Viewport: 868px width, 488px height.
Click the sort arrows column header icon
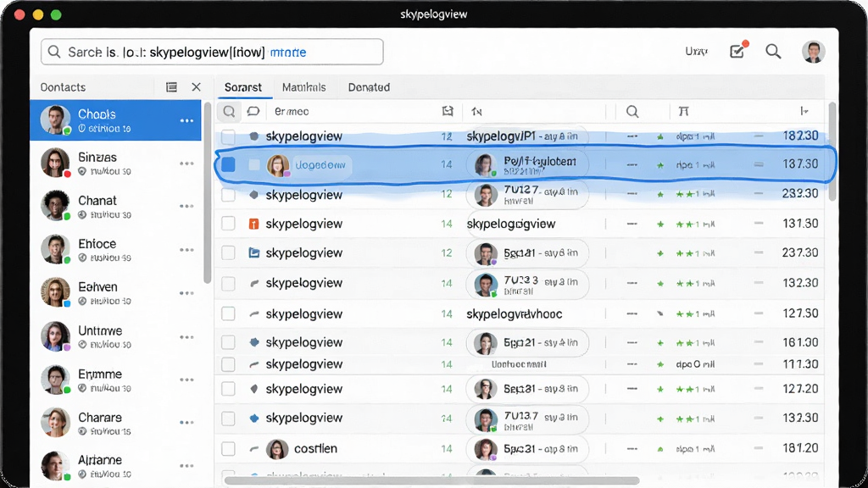[476, 112]
